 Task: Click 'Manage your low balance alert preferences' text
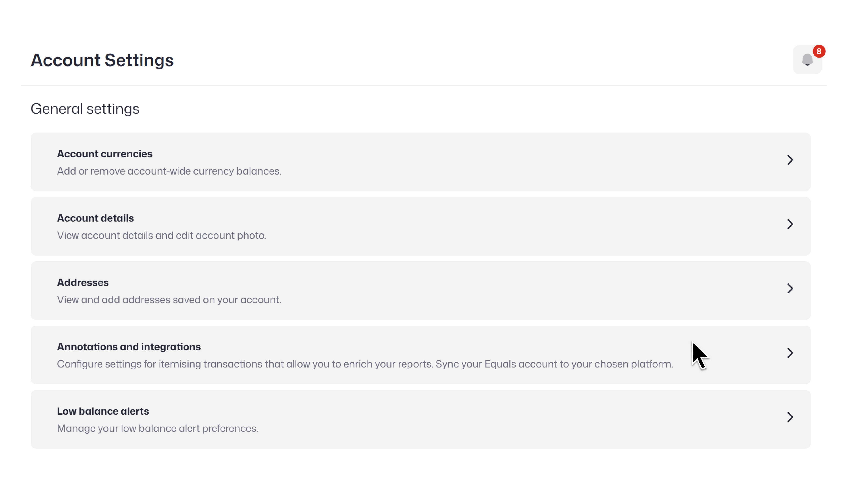pyautogui.click(x=158, y=428)
